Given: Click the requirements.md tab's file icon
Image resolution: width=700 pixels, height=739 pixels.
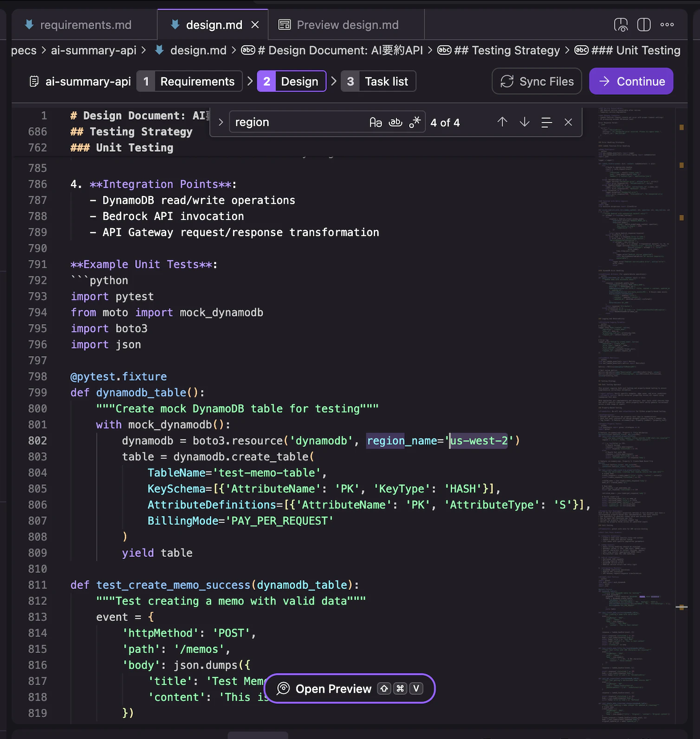Looking at the screenshot, I should pyautogui.click(x=29, y=25).
